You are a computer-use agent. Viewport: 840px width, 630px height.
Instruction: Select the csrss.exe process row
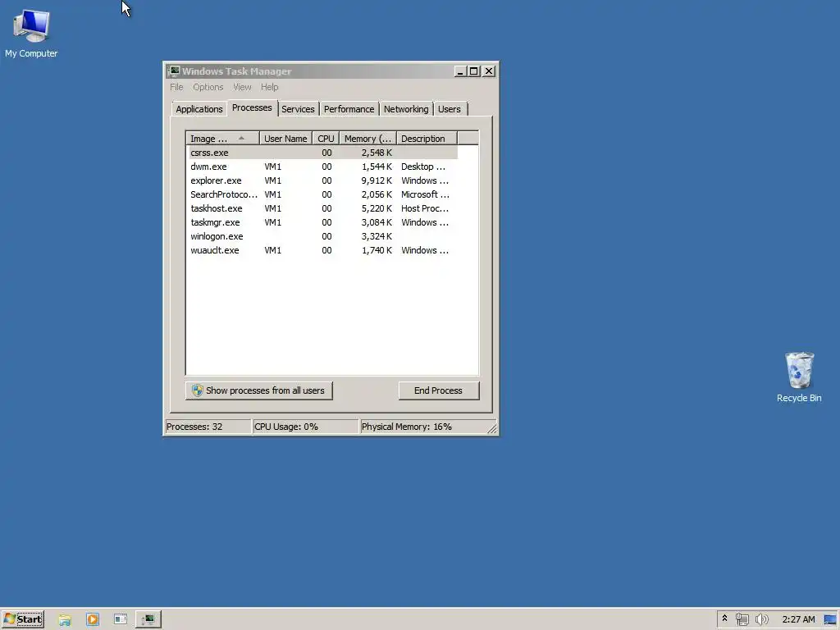tap(323, 153)
